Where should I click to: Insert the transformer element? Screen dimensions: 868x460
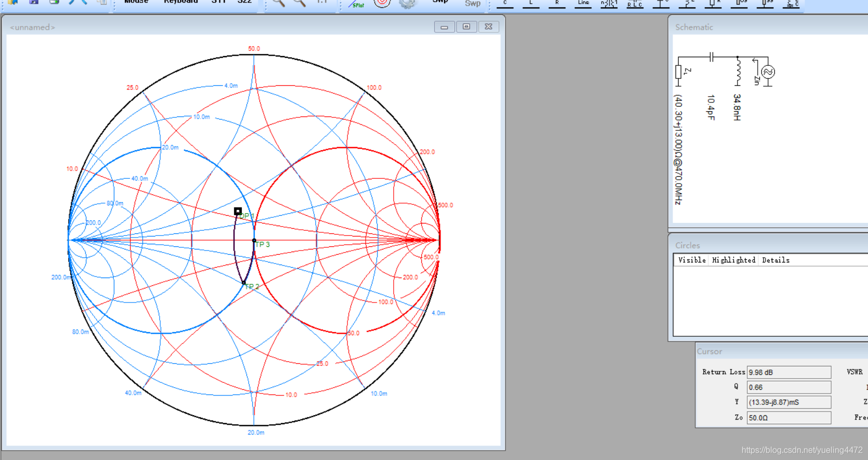(x=609, y=4)
